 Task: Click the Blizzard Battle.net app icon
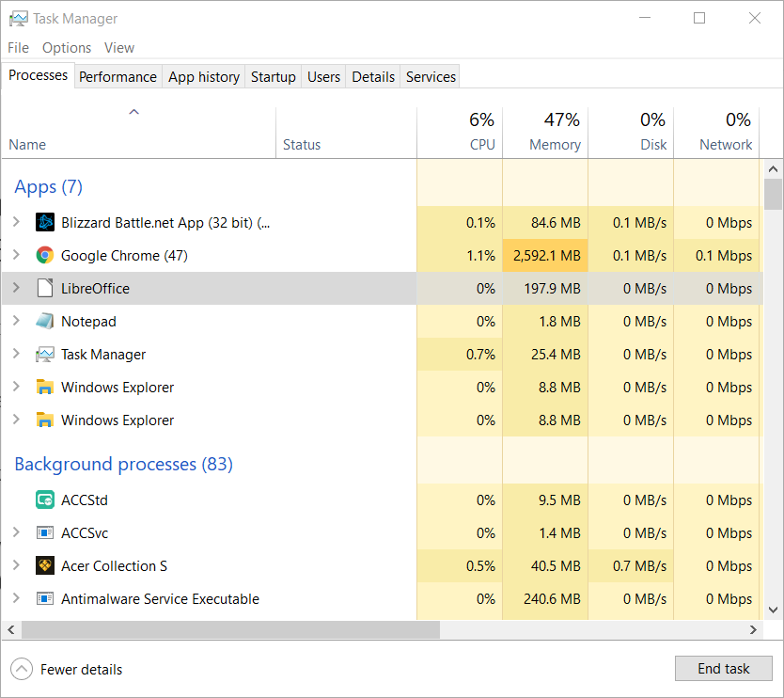(x=45, y=222)
